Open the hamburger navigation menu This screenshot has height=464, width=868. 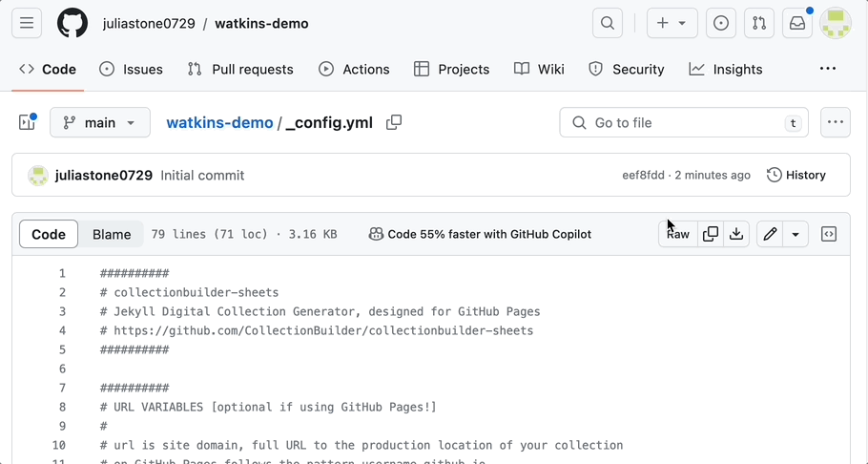click(x=27, y=23)
